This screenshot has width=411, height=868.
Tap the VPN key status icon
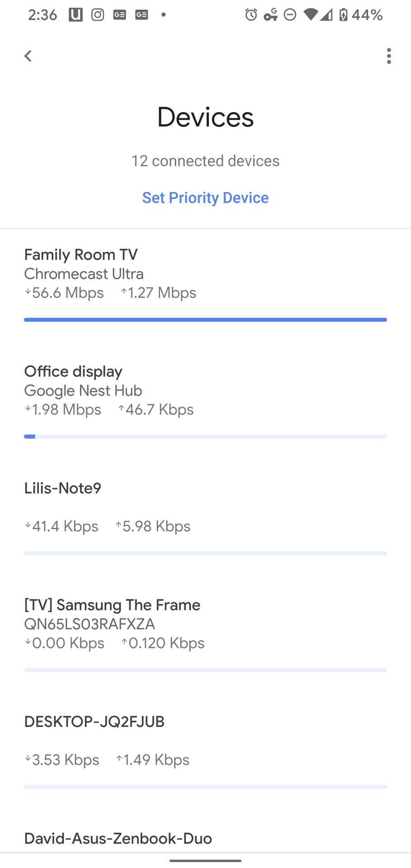(x=270, y=15)
